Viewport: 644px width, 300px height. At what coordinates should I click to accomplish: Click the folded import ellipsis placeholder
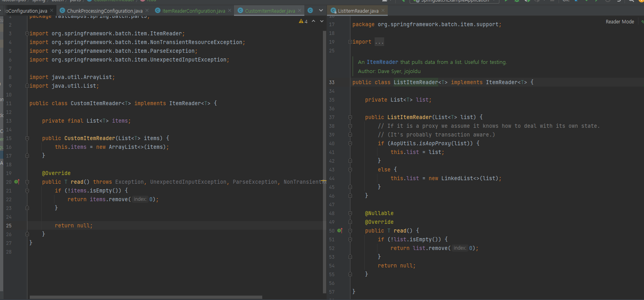[x=379, y=42]
